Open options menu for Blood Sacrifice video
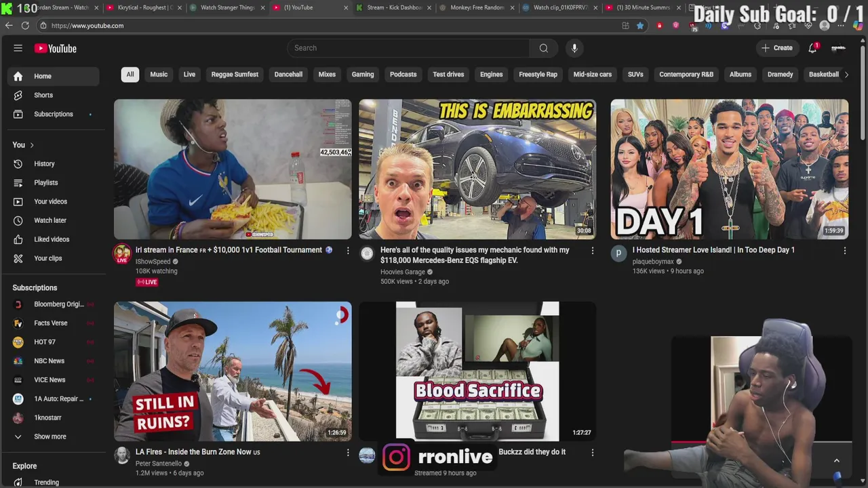The height and width of the screenshot is (488, 868). (593, 452)
